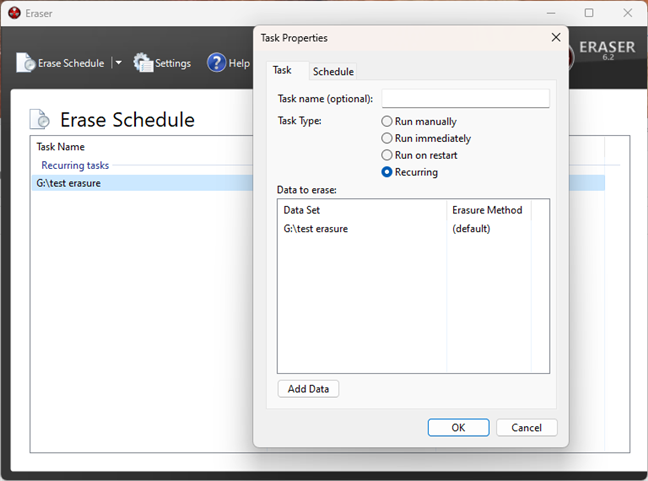The width and height of the screenshot is (648, 481).
Task: Click the Help toolbar label
Action: (x=239, y=63)
